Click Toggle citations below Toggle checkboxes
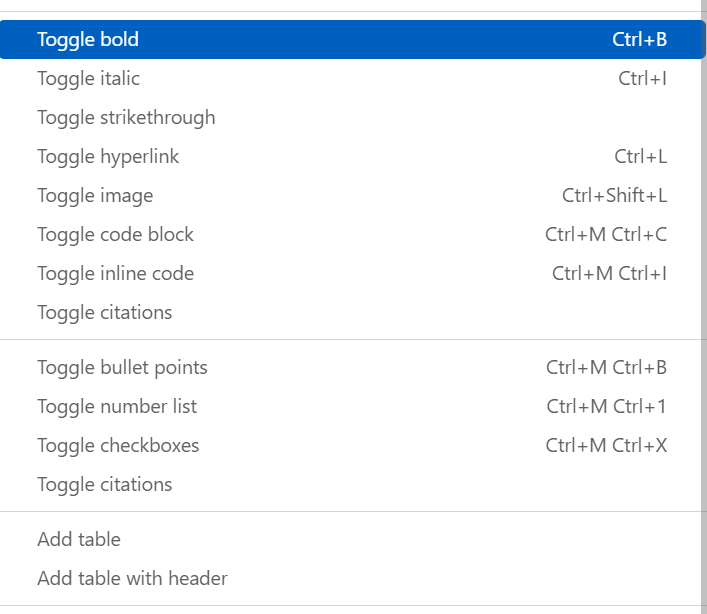Screen dimensions: 707x614 (104, 485)
